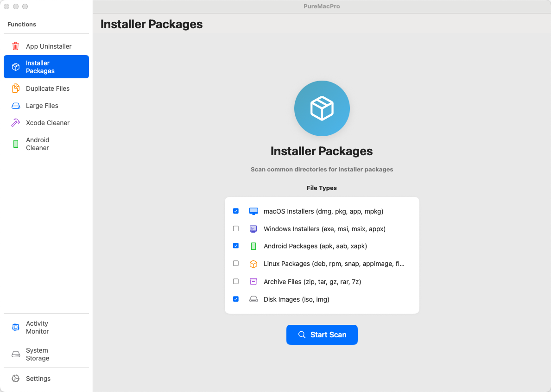The image size is (551, 392).
Task: Disable the Android Packages checkbox
Action: pos(236,246)
